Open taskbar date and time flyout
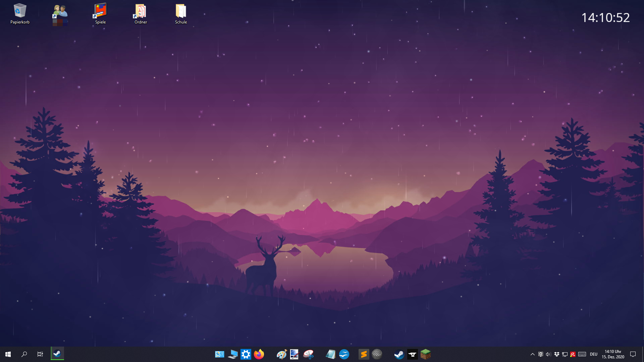Image resolution: width=644 pixels, height=362 pixels. 613,354
